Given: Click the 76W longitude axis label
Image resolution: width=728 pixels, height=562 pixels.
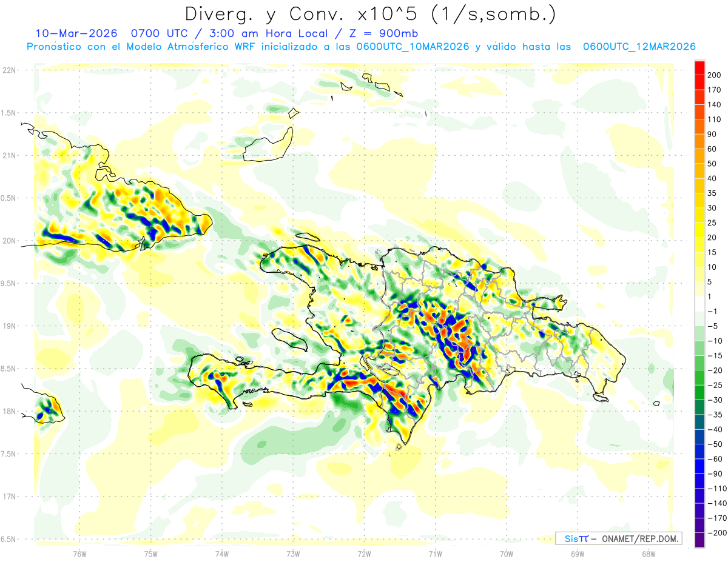Looking at the screenshot, I should click(79, 554).
